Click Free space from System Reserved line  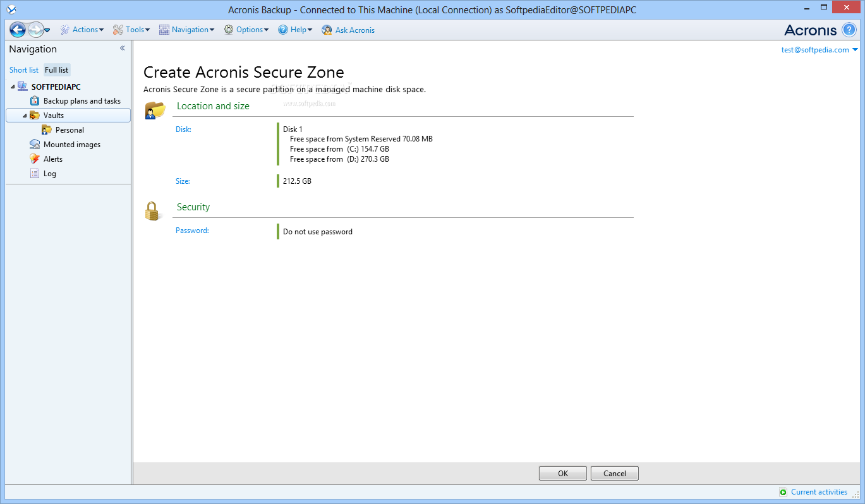[x=361, y=139]
